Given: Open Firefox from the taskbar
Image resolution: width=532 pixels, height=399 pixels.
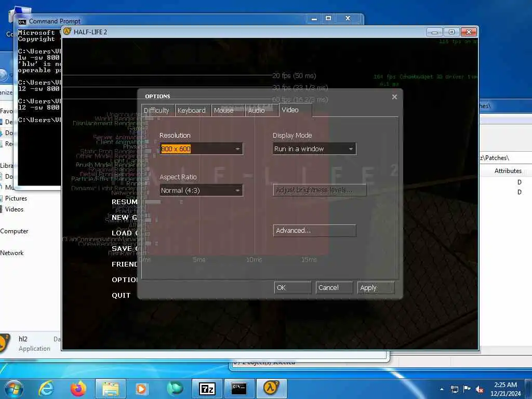Looking at the screenshot, I should pyautogui.click(x=78, y=389).
